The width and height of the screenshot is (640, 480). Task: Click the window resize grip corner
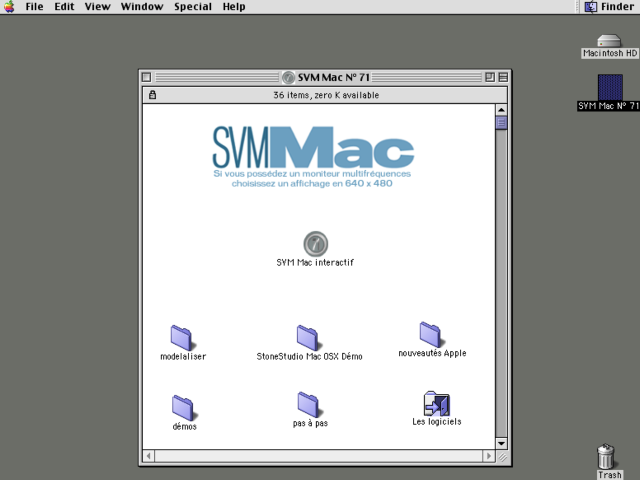502,457
